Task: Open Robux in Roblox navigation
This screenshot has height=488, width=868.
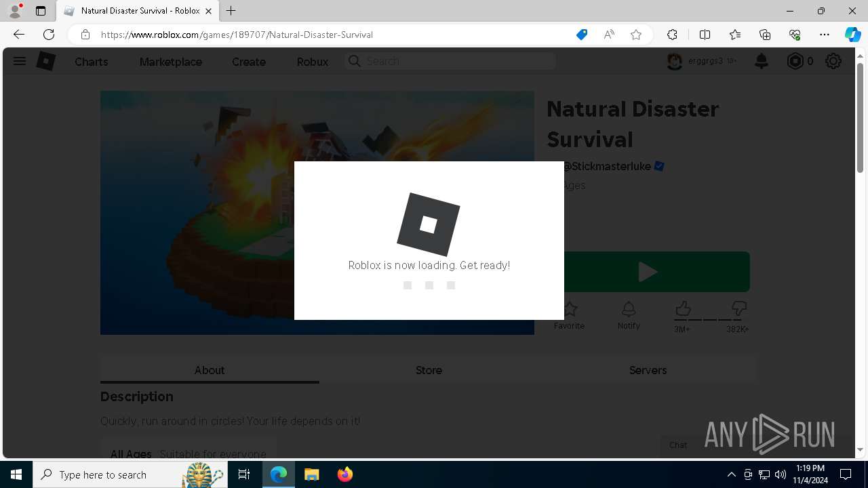Action: [313, 62]
